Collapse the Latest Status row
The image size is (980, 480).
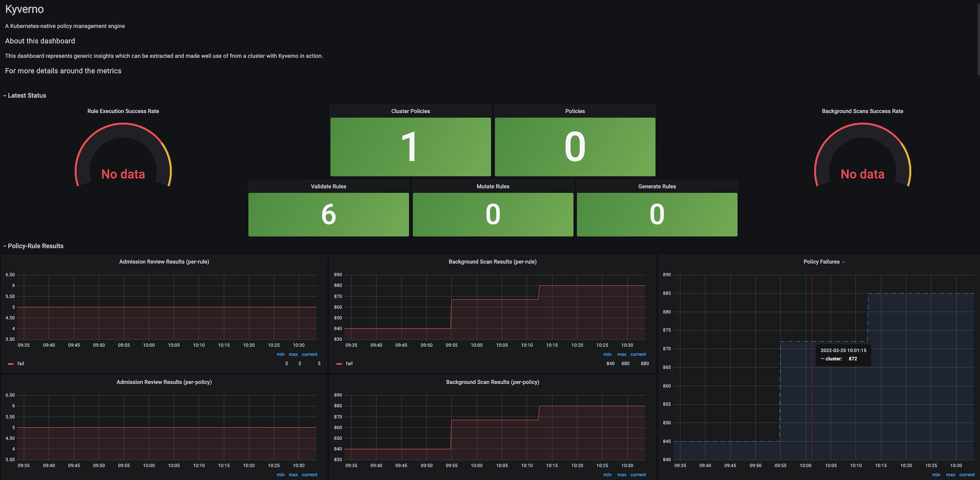[26, 96]
